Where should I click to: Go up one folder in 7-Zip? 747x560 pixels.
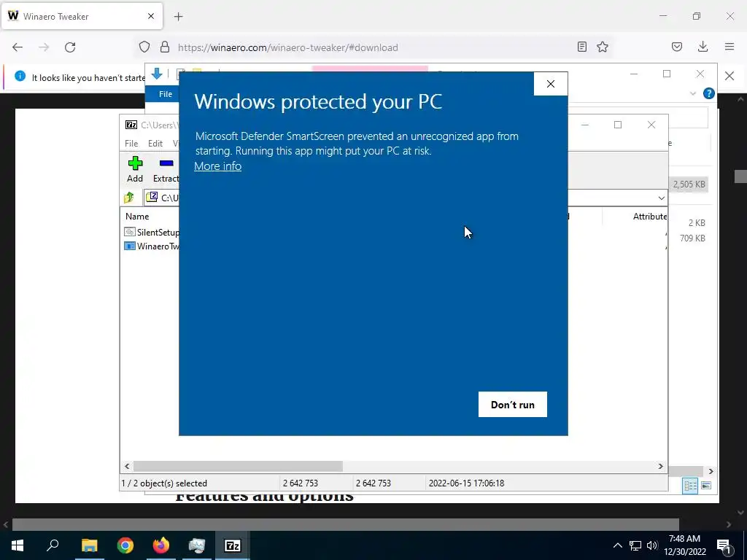[129, 198]
